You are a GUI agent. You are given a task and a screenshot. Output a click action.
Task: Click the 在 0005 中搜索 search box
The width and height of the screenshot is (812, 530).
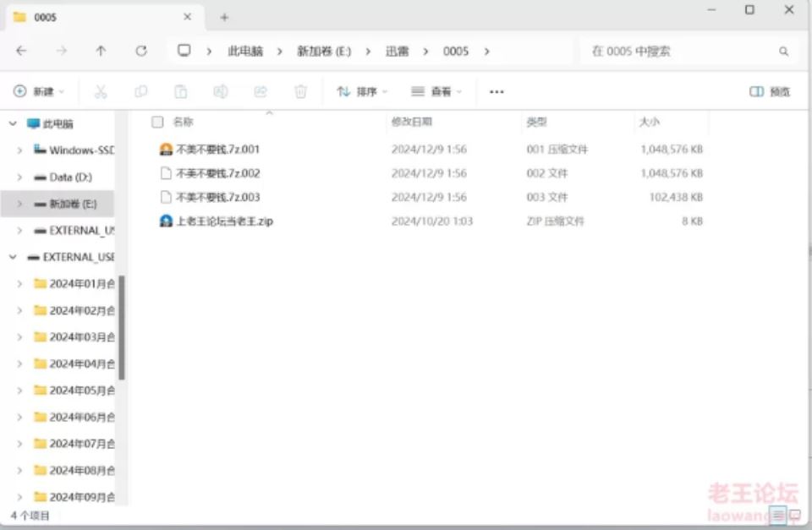[689, 52]
